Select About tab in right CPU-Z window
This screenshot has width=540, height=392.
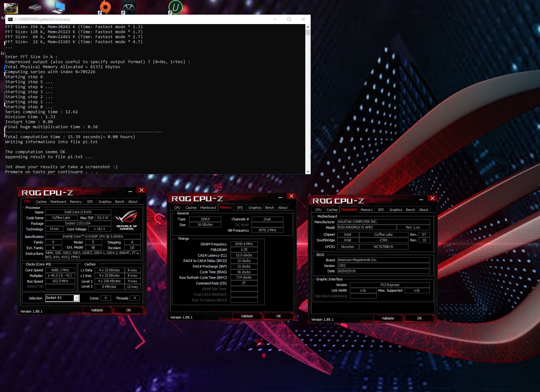point(424,210)
